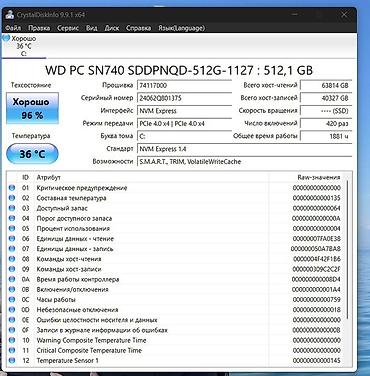The width and height of the screenshot is (370, 376).
Task: Click status icon for Ошибки целостности носителя row
Action: click(x=12, y=320)
